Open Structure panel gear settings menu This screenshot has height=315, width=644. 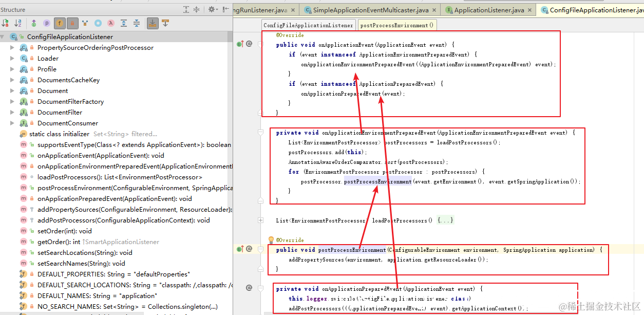[212, 9]
